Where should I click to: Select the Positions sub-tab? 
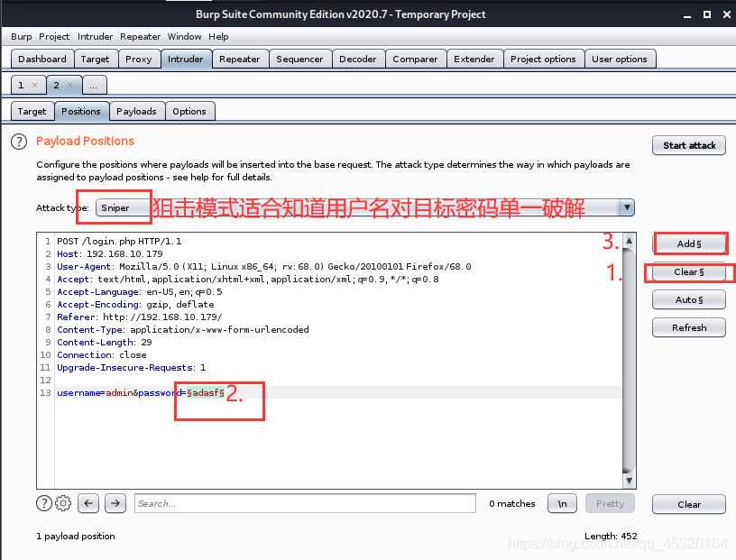pos(81,111)
